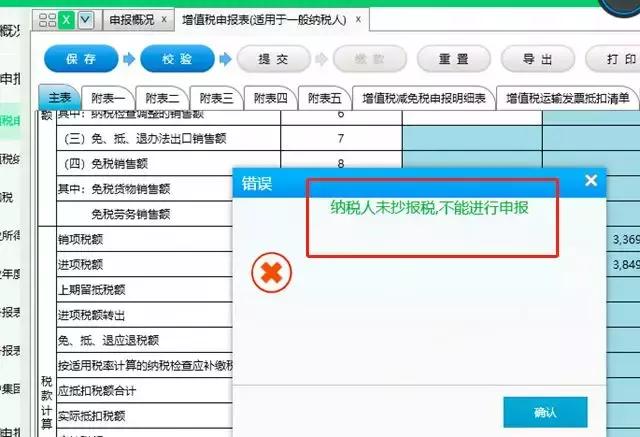Click the 错误 dialog title
The image size is (640, 437).
pyautogui.click(x=257, y=183)
